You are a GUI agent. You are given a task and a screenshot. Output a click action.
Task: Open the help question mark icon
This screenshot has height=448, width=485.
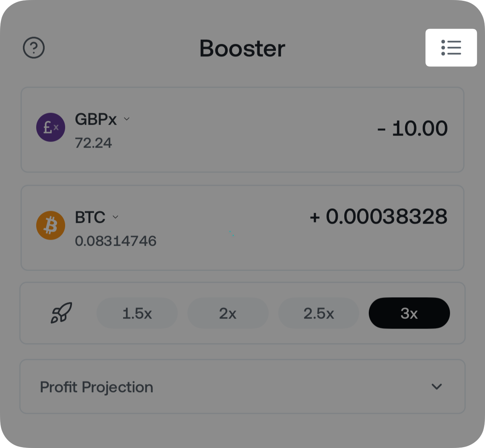34,48
